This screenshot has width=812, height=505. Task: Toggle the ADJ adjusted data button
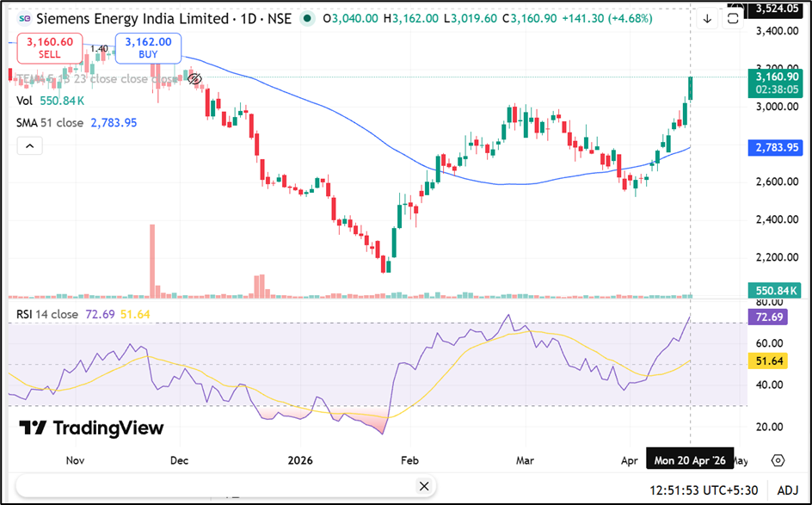tap(789, 490)
